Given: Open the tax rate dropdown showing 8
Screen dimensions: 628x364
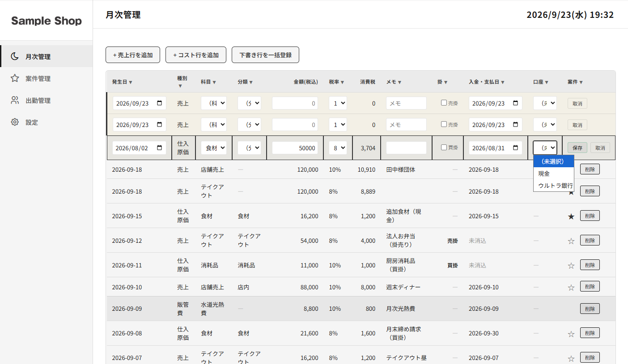Looking at the screenshot, I should pos(338,148).
